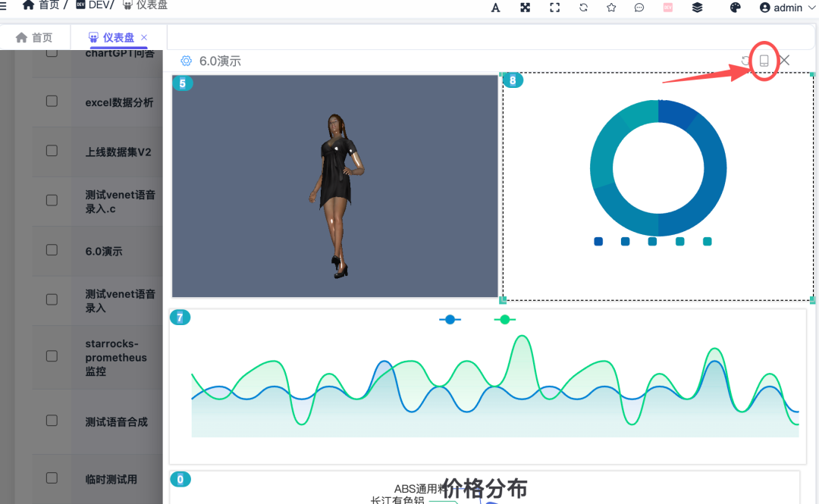Open the theme color palette icon

pyautogui.click(x=735, y=8)
